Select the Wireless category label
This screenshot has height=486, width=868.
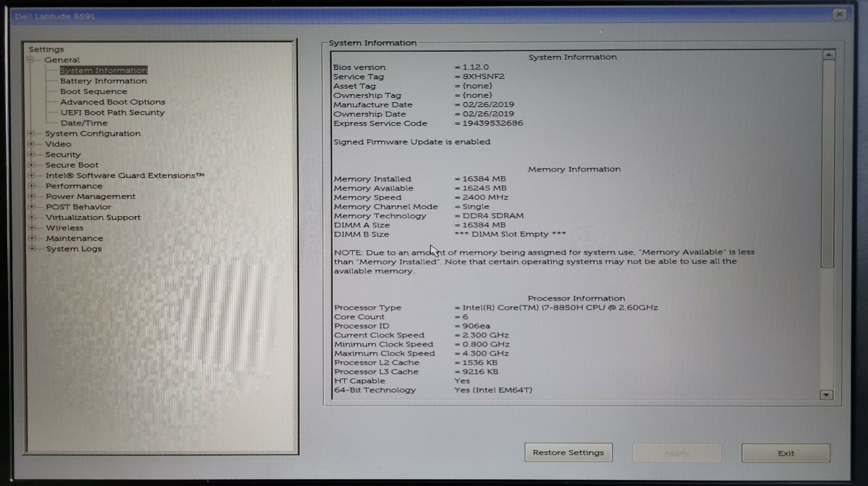(65, 228)
